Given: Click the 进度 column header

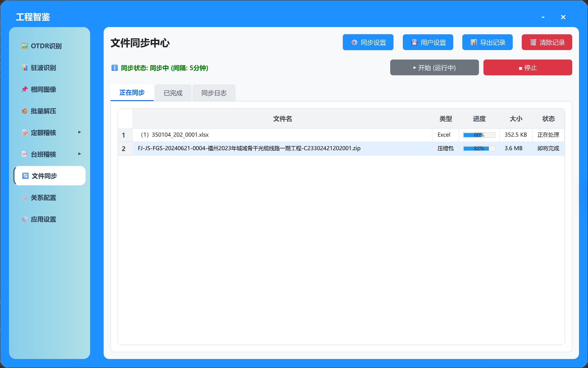Looking at the screenshot, I should pyautogui.click(x=479, y=119).
